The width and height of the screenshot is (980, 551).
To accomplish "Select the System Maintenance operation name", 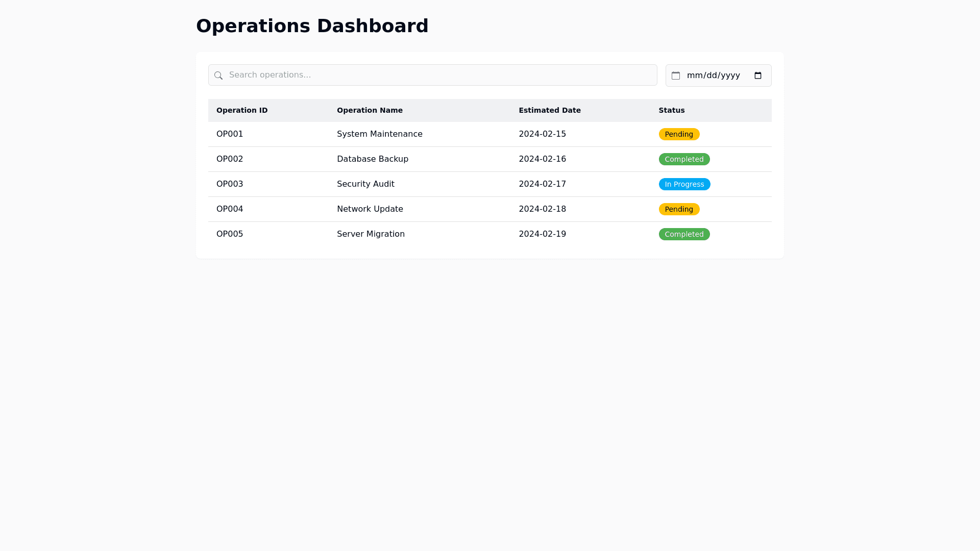I will coord(379,134).
